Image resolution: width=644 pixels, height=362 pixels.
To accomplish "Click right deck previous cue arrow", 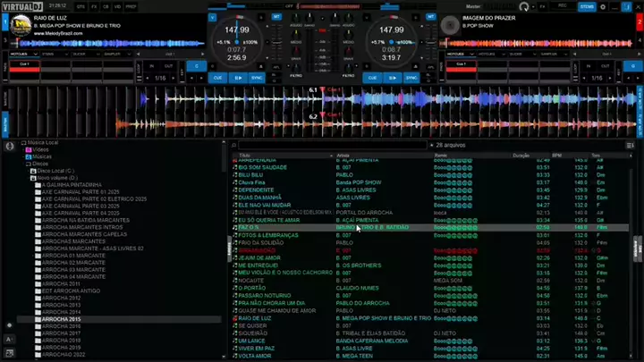I will (574, 55).
